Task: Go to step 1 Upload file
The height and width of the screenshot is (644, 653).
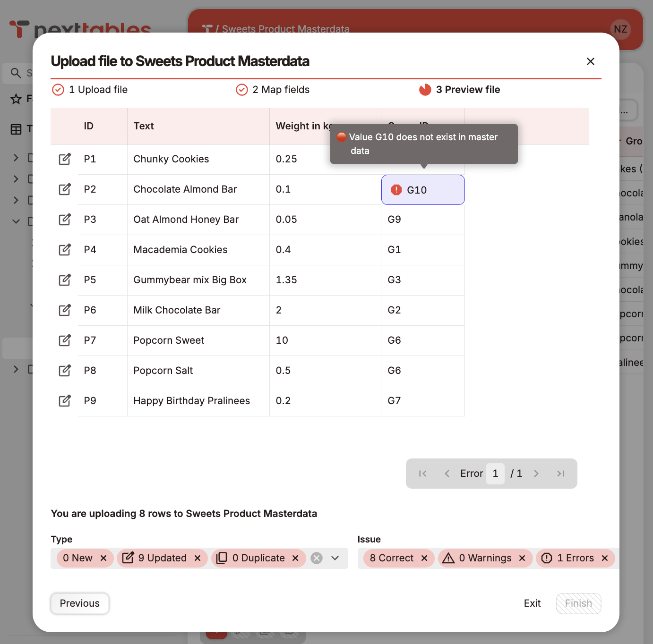Action: click(90, 90)
